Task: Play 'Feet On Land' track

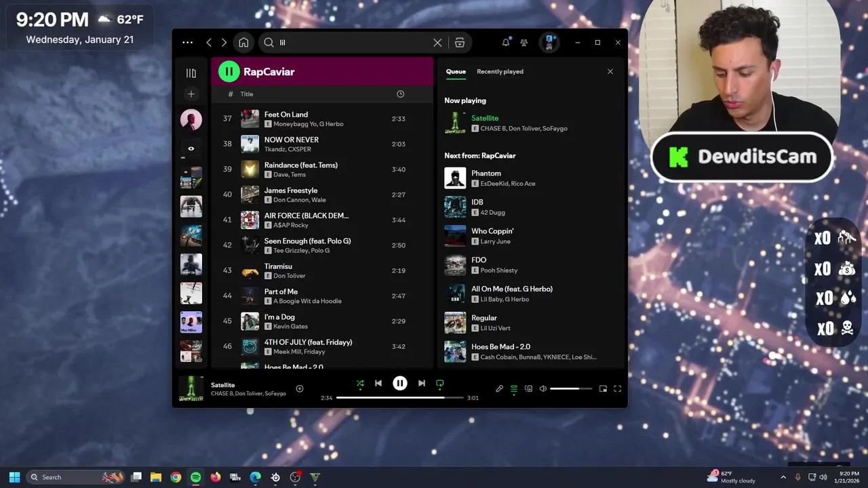Action: (x=322, y=119)
